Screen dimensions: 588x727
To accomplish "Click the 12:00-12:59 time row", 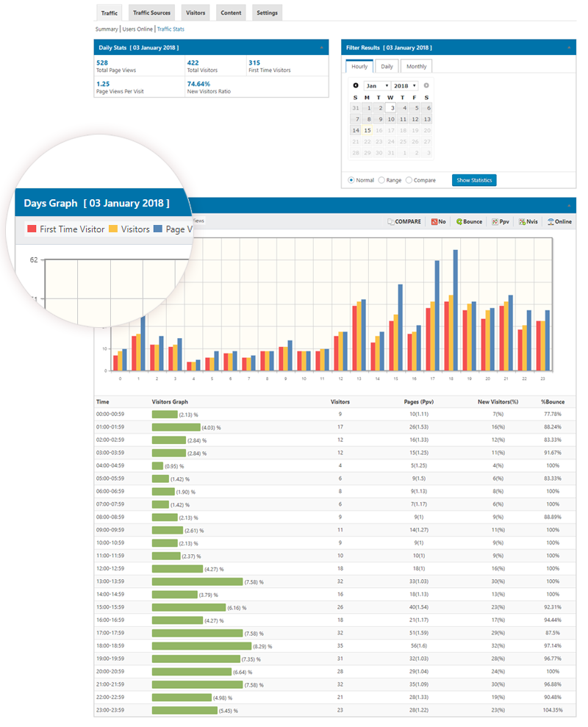I will (x=335, y=568).
